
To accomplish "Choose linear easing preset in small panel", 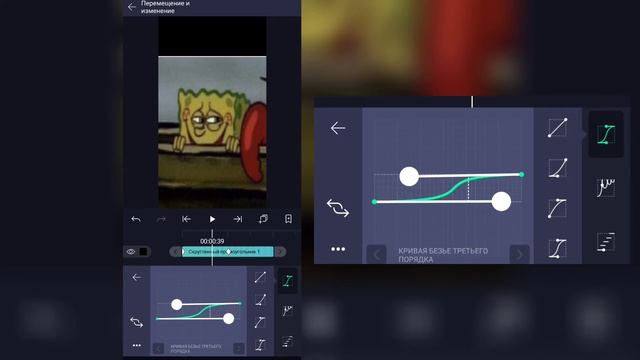I will tap(260, 278).
